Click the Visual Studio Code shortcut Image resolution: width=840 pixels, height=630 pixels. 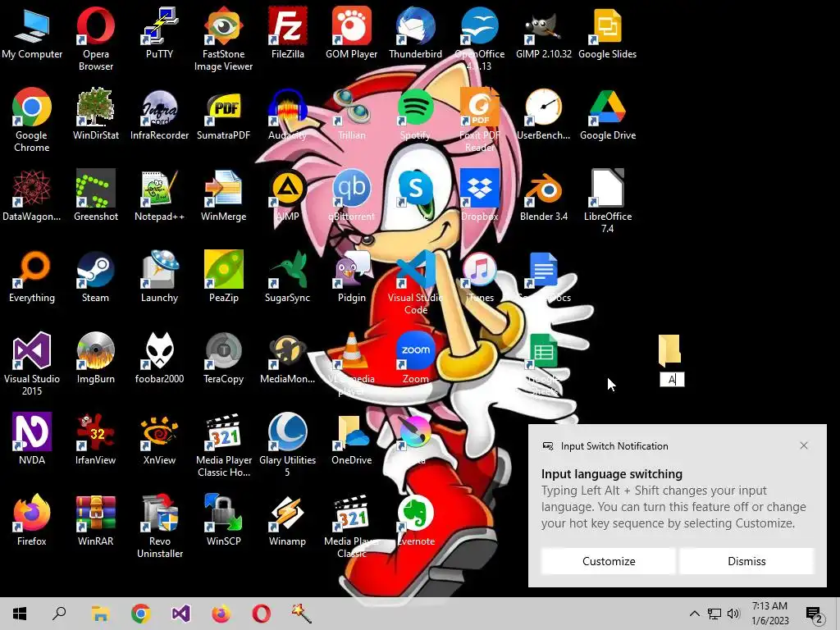tap(416, 269)
